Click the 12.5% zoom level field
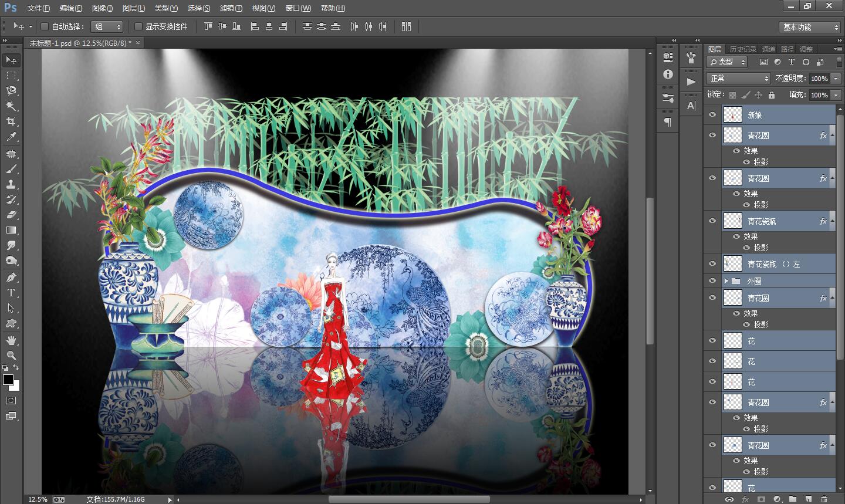The image size is (845, 504). click(38, 499)
